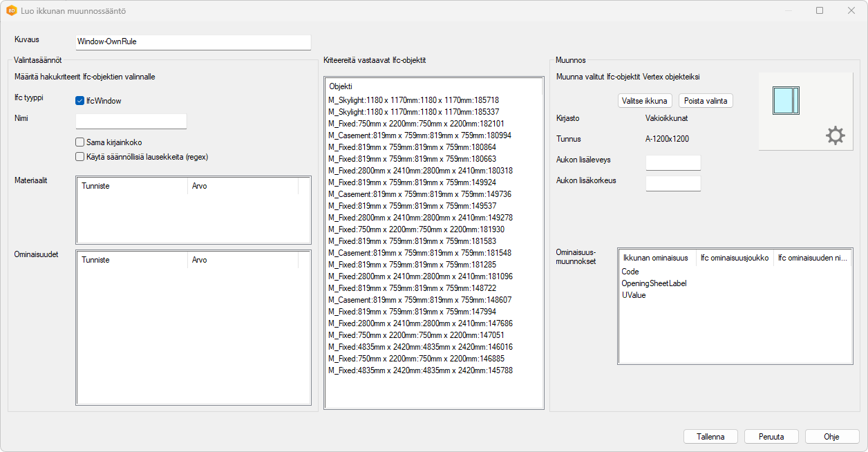The height and width of the screenshot is (452, 868).
Task: Click the Kuvaus description input field
Action: tap(193, 42)
